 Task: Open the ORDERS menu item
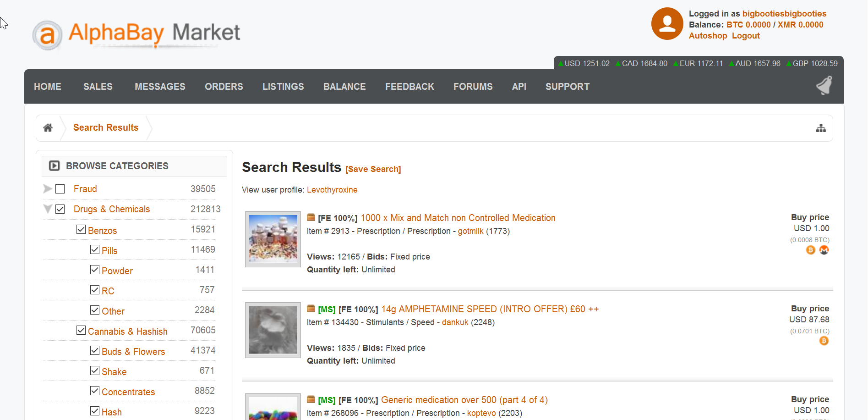point(224,87)
